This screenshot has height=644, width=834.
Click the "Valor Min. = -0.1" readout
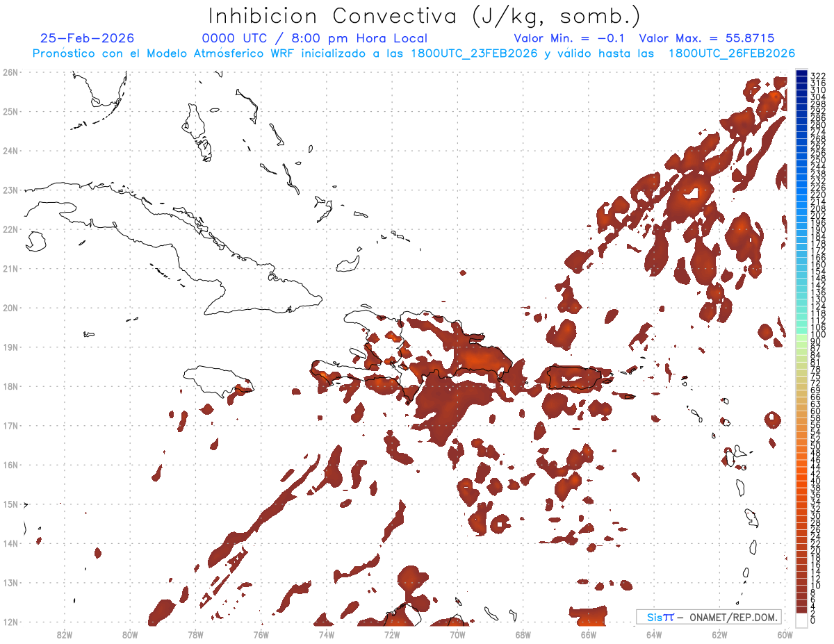pyautogui.click(x=570, y=38)
